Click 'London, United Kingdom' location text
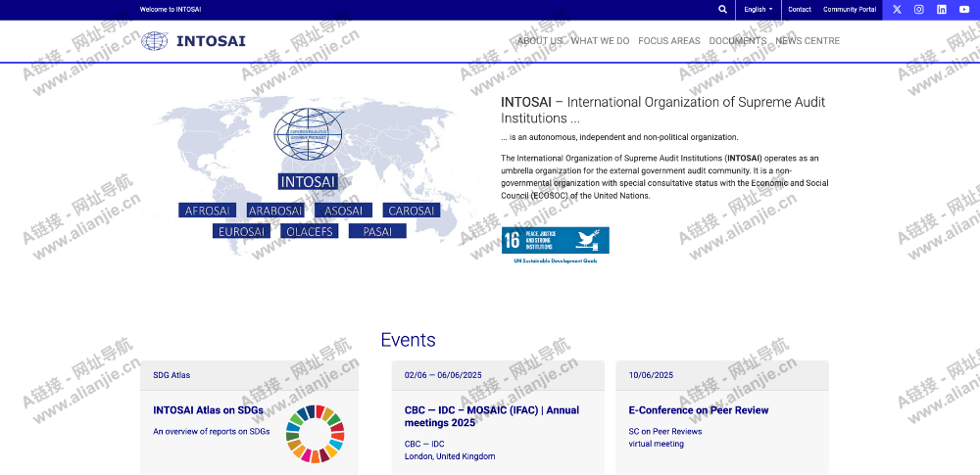This screenshot has height=475, width=980. click(450, 456)
